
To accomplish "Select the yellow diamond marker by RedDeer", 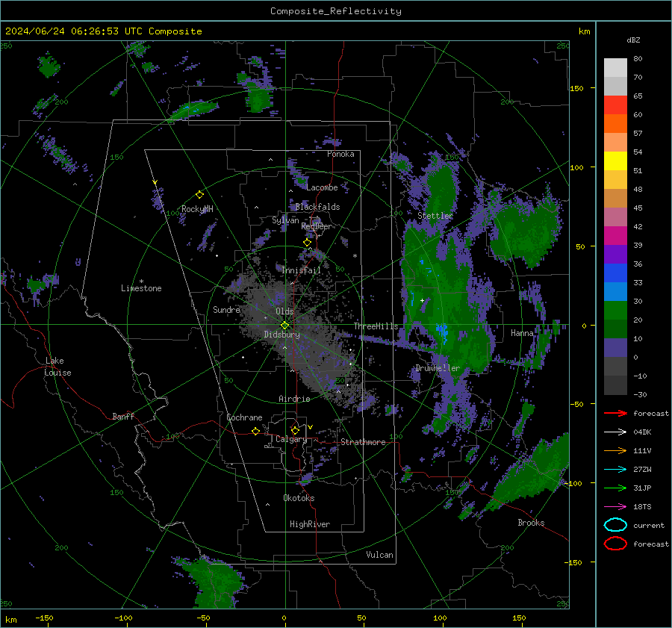I will coord(307,243).
